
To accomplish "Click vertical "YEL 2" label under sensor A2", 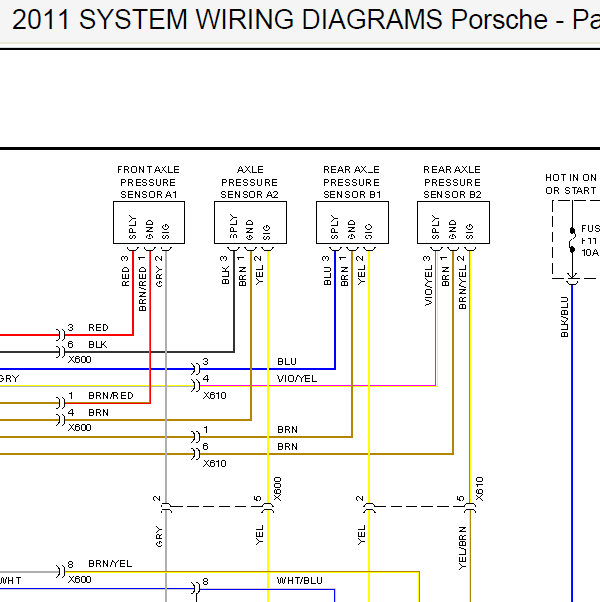I will click(x=260, y=270).
